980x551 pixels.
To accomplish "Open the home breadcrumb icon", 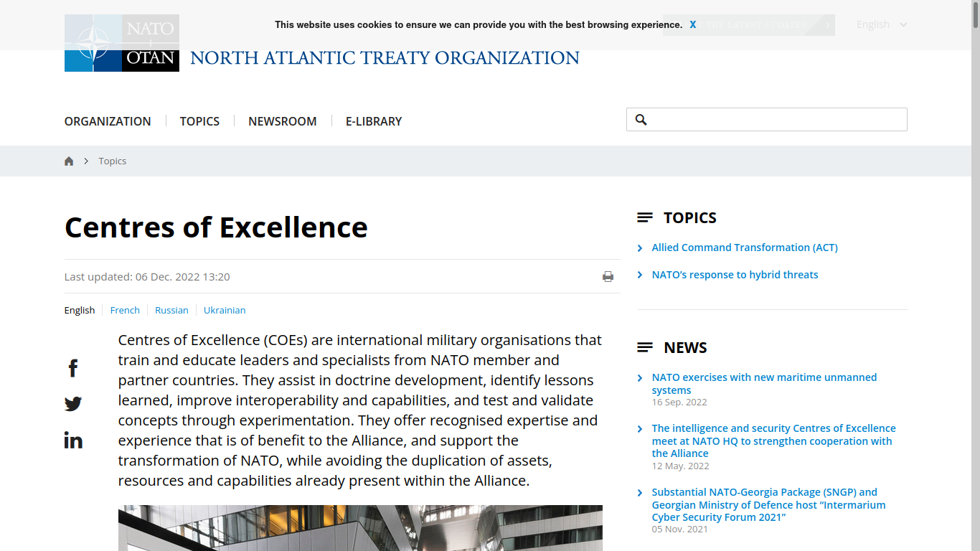I will 69,161.
